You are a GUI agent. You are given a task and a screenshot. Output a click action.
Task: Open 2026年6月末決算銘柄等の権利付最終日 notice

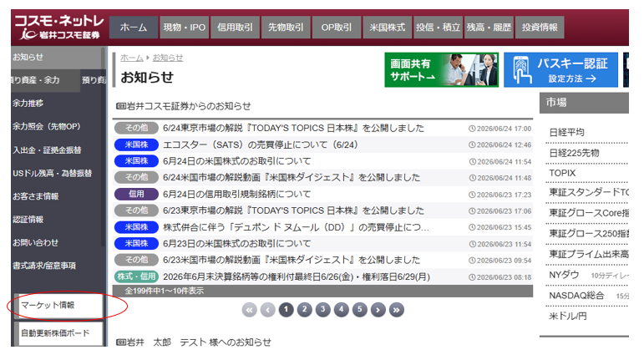tap(297, 277)
